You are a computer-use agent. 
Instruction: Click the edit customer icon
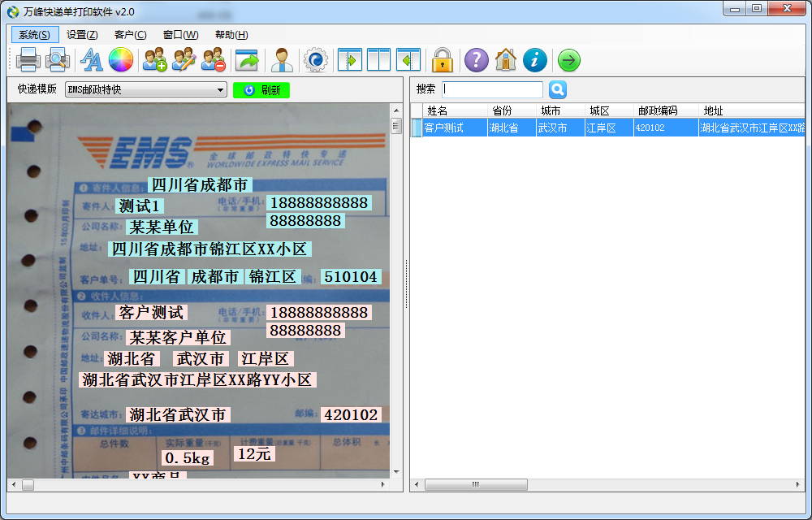click(x=184, y=59)
